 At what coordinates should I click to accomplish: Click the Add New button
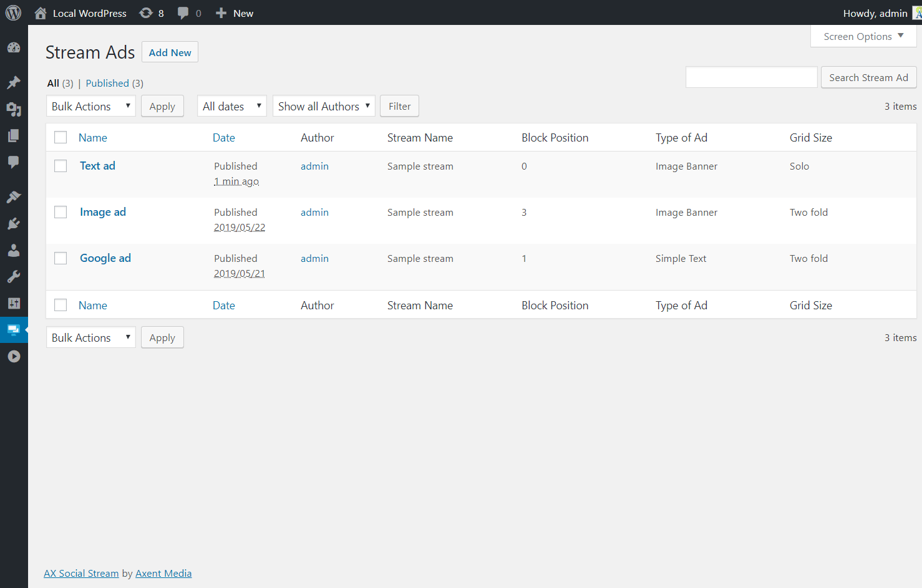(170, 52)
